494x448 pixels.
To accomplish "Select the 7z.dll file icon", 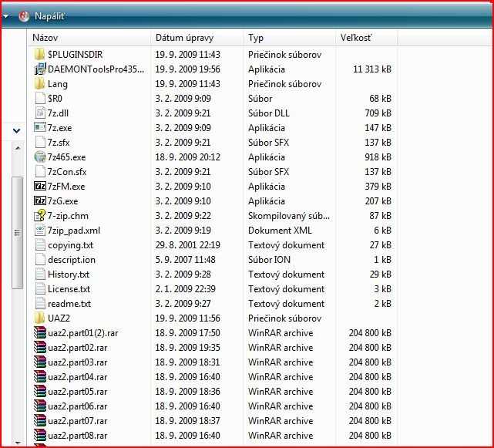I will click(40, 113).
